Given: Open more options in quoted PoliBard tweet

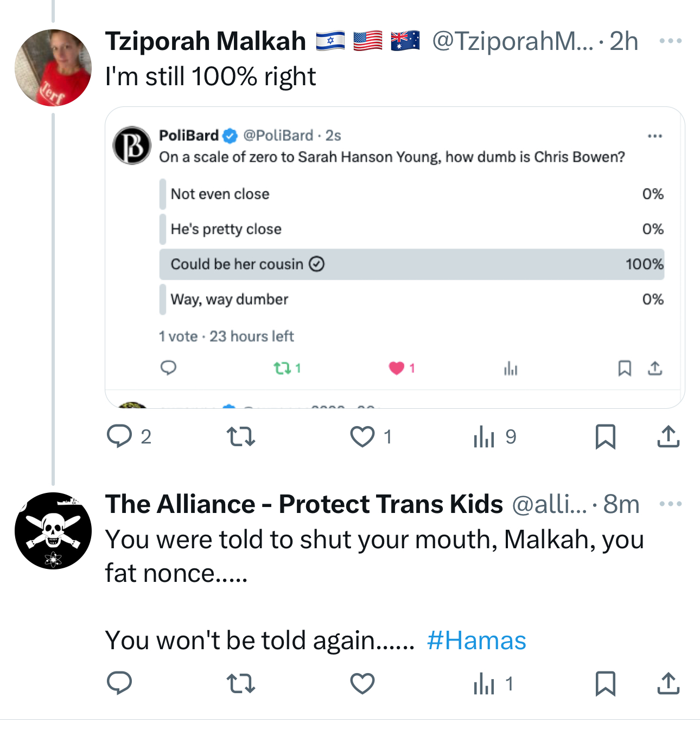Looking at the screenshot, I should click(655, 136).
